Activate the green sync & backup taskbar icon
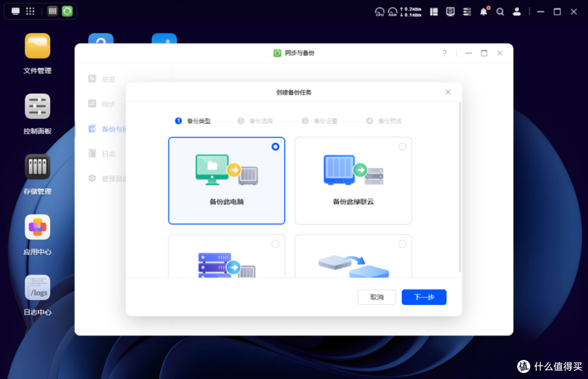Screen dimensions: 588x379 68,11
